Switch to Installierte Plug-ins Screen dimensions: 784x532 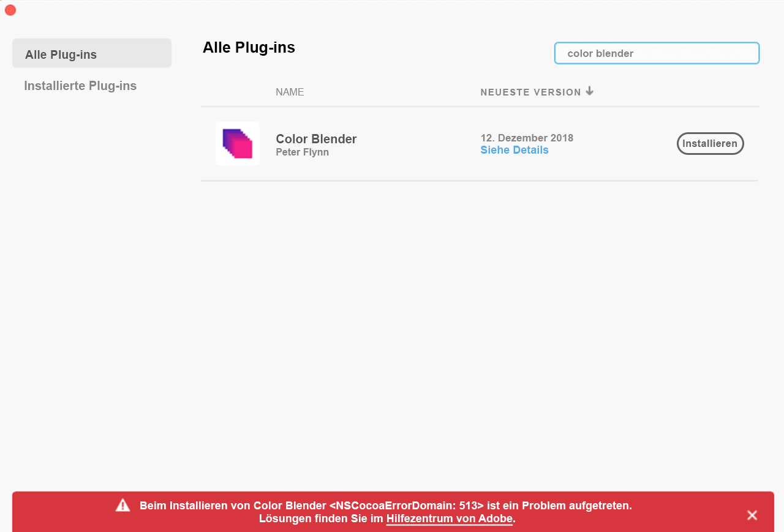(80, 85)
